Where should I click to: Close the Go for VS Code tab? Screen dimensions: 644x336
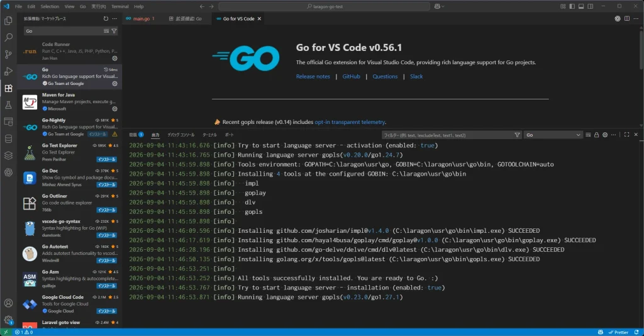tap(259, 18)
